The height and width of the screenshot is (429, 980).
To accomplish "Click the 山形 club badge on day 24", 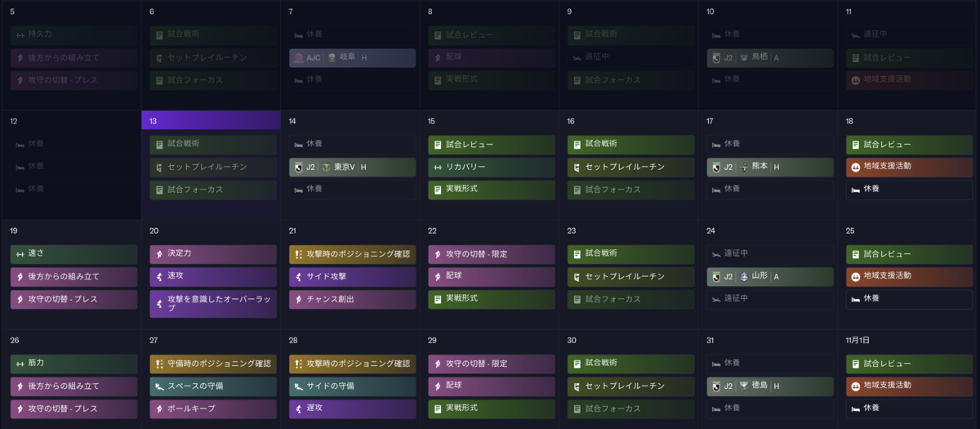I will 744,276.
